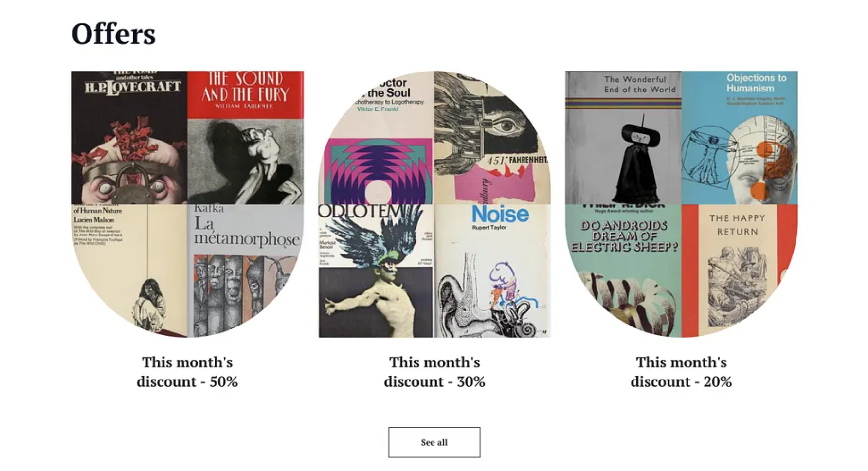868x471 pixels.
Task: Click the Lucien Malson book cover
Action: click(129, 271)
